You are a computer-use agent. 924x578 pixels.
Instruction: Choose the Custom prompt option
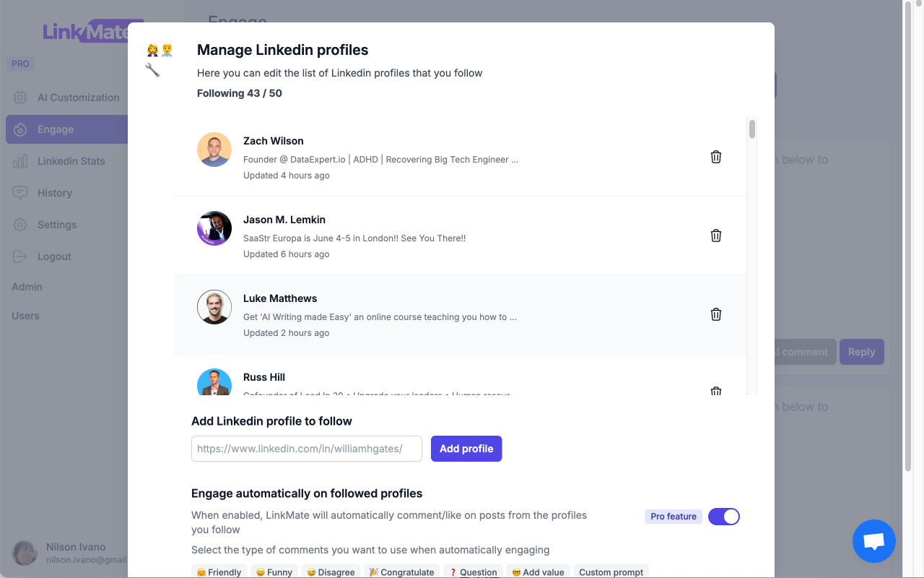[611, 571]
